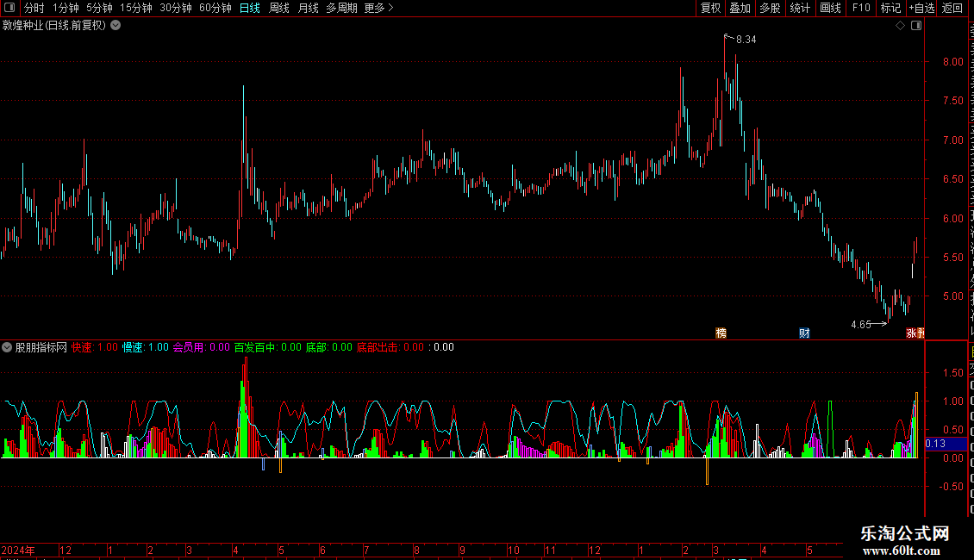Select the 60分钟 period tab
Viewport: 974px width, 560px height.
(x=215, y=8)
